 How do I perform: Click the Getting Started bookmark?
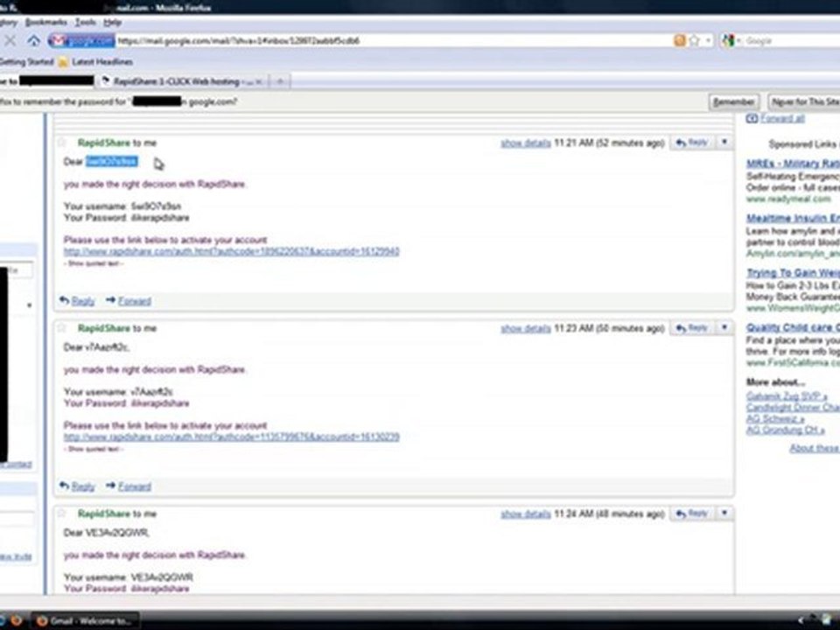(25, 62)
